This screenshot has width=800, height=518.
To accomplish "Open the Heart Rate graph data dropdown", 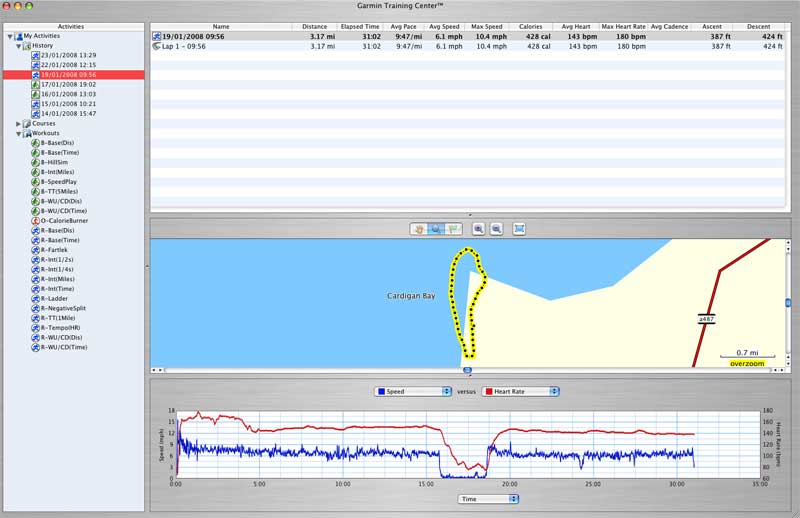I will pyautogui.click(x=521, y=391).
